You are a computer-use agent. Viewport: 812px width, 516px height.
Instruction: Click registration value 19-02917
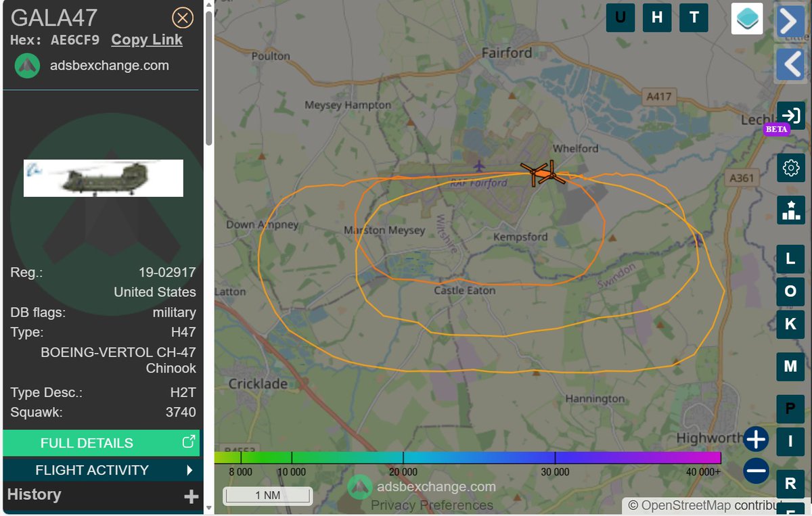167,273
